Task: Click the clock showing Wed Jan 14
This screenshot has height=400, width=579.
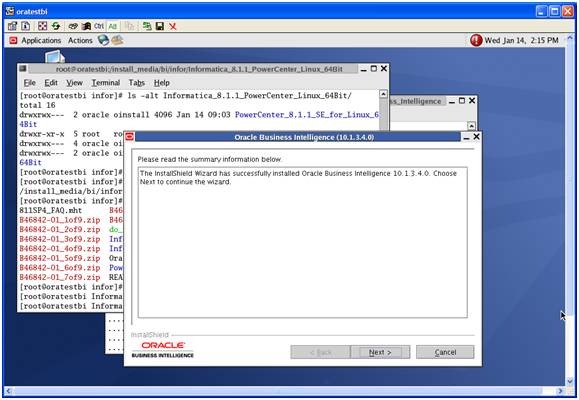Action: (x=521, y=40)
